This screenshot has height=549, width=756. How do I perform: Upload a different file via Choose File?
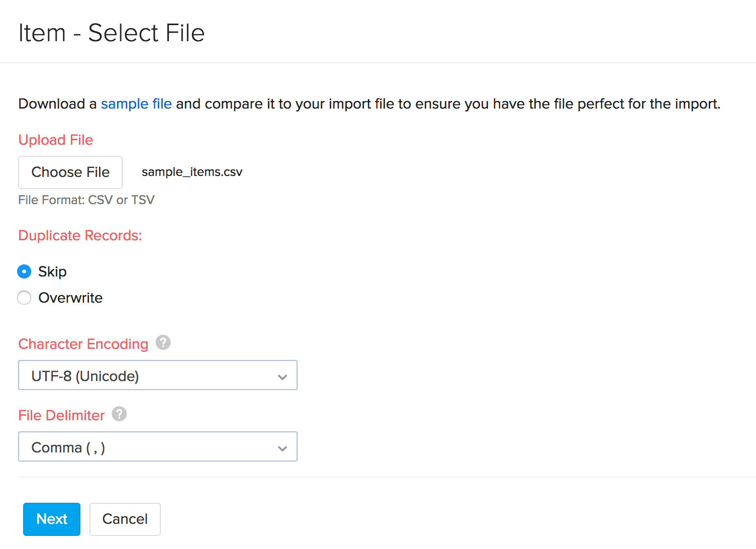coord(70,172)
